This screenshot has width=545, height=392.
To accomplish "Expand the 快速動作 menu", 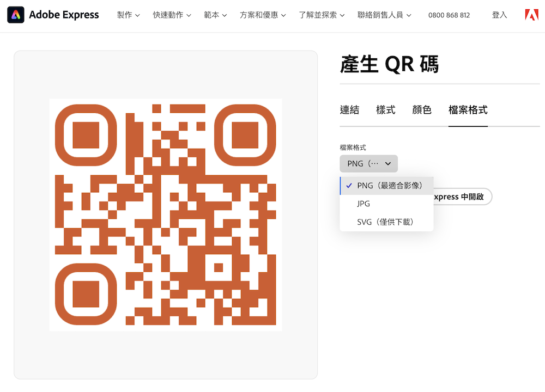I will 172,15.
